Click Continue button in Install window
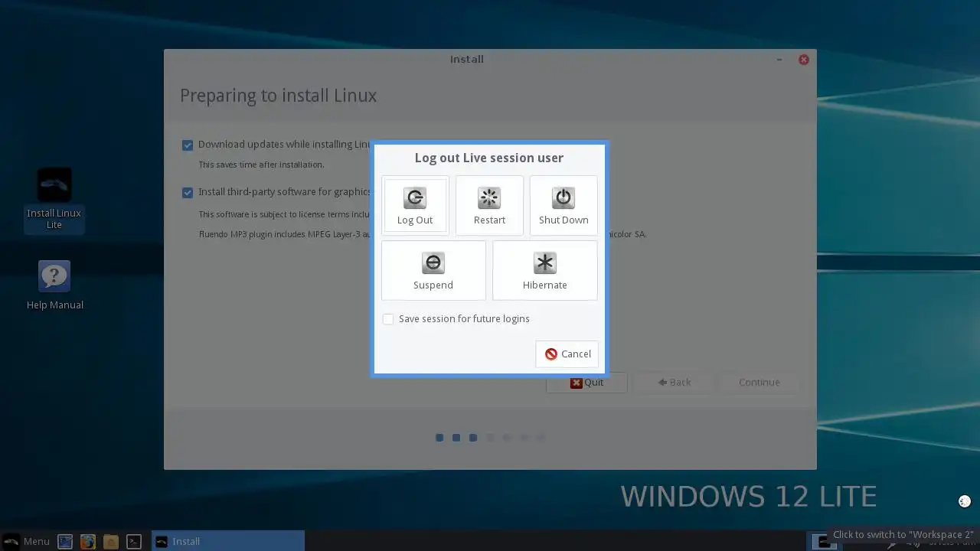 pos(759,383)
